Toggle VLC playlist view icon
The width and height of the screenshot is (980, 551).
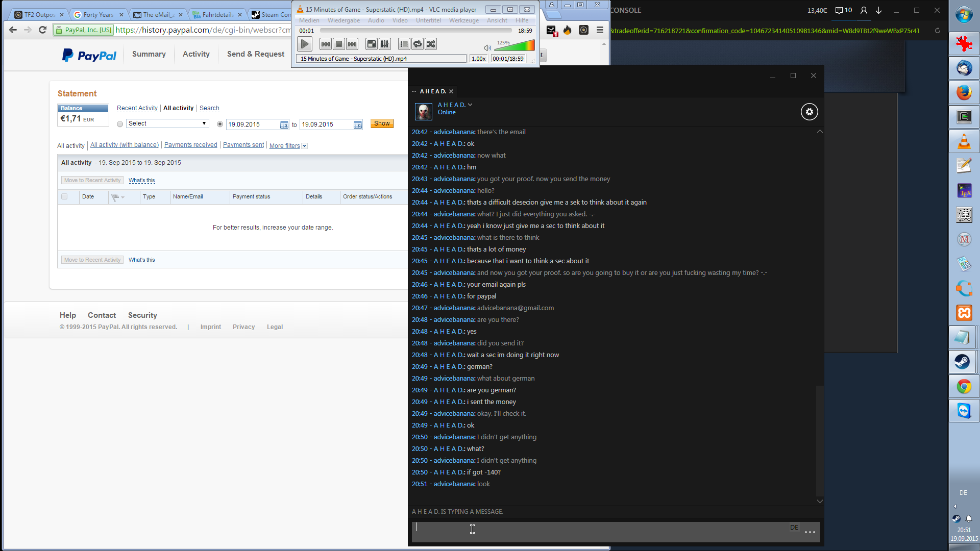404,44
